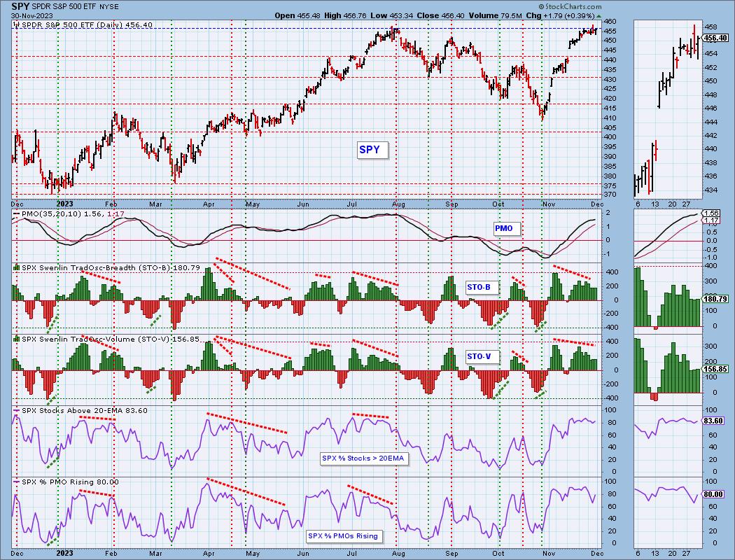This screenshot has width=735, height=560.
Task: Click the 456.40 price tag on the zoom panel
Action: point(716,38)
